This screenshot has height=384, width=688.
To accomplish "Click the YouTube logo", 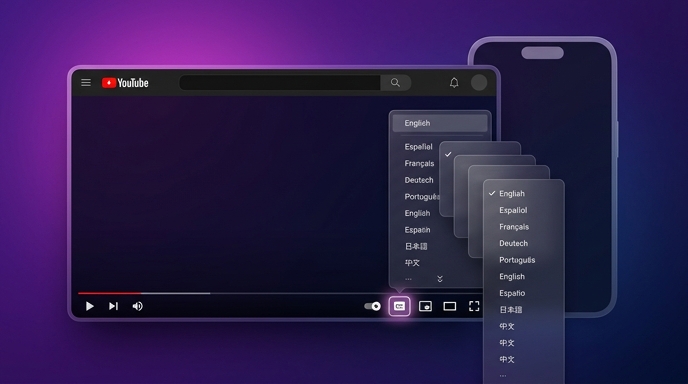I will point(125,83).
